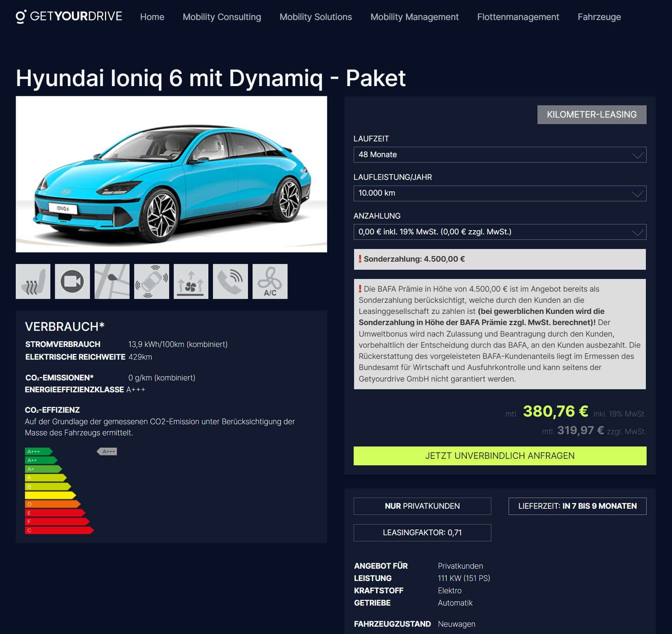Viewport: 672px width, 634px height.
Task: Select the parking sensor car icon
Action: click(x=151, y=281)
